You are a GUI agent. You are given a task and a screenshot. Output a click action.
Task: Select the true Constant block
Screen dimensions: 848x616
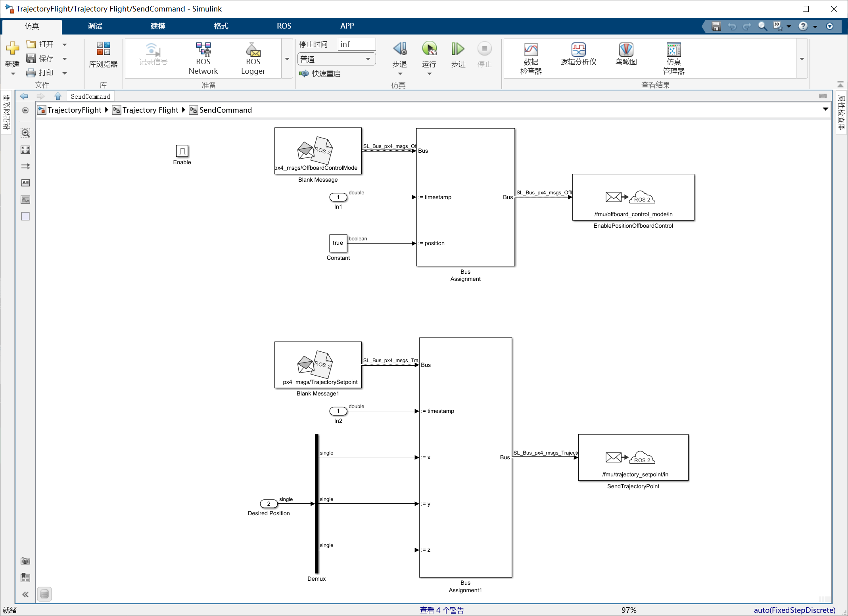[338, 243]
